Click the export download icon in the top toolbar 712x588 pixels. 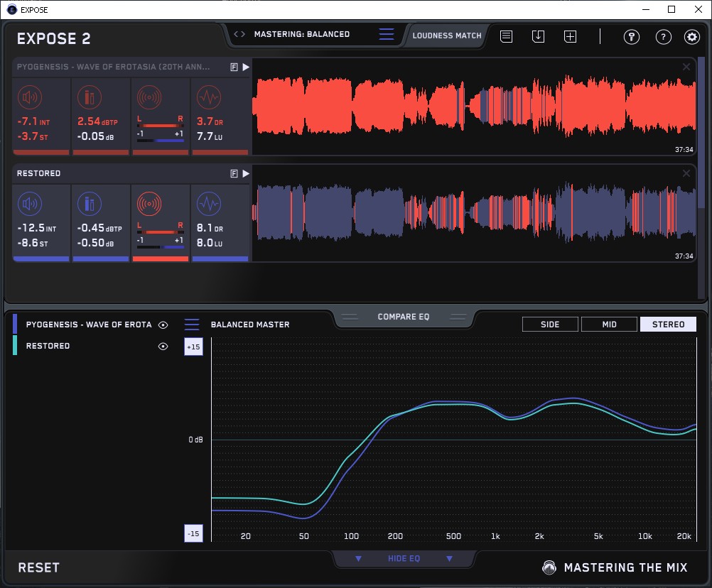(538, 36)
